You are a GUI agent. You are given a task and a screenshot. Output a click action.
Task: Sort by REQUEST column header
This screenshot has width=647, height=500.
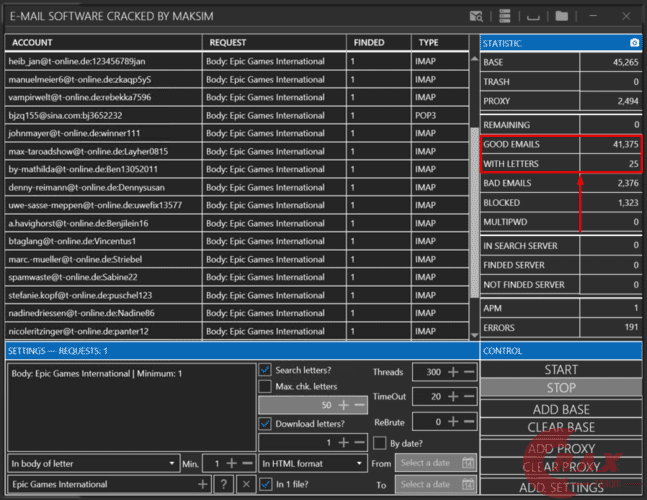click(274, 42)
